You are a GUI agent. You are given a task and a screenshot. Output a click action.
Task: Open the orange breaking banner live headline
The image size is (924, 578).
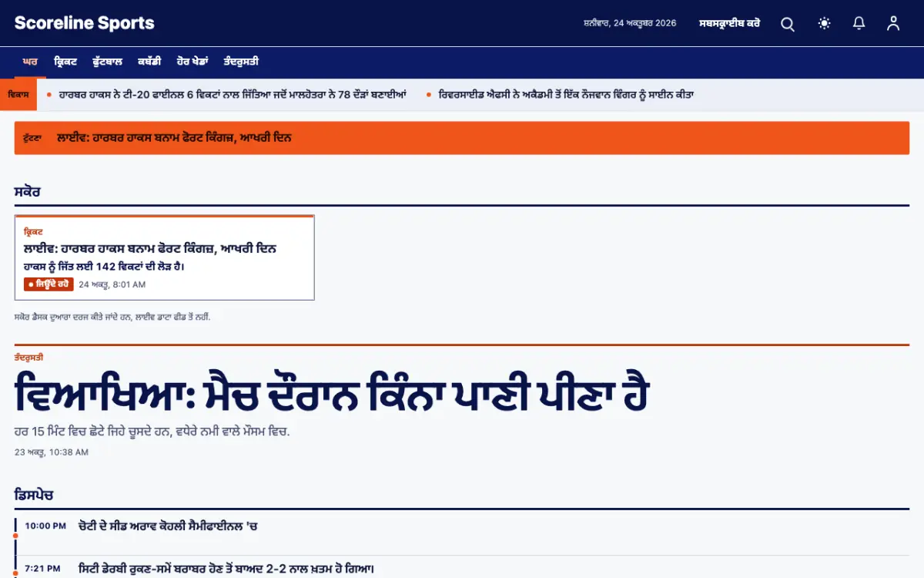(174, 138)
